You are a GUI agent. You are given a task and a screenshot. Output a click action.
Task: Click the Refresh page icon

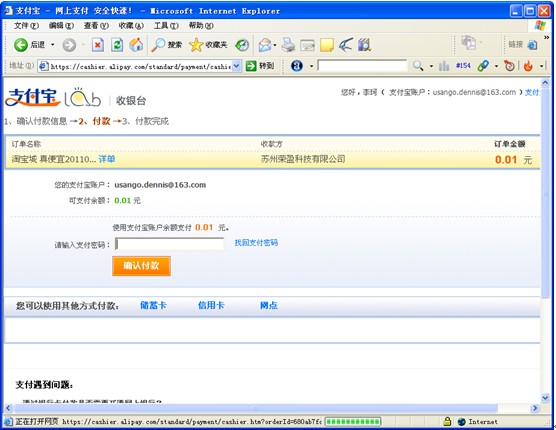[x=117, y=45]
